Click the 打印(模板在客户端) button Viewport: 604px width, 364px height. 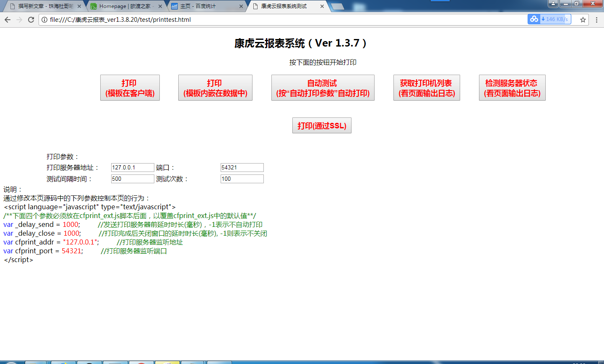coord(130,88)
